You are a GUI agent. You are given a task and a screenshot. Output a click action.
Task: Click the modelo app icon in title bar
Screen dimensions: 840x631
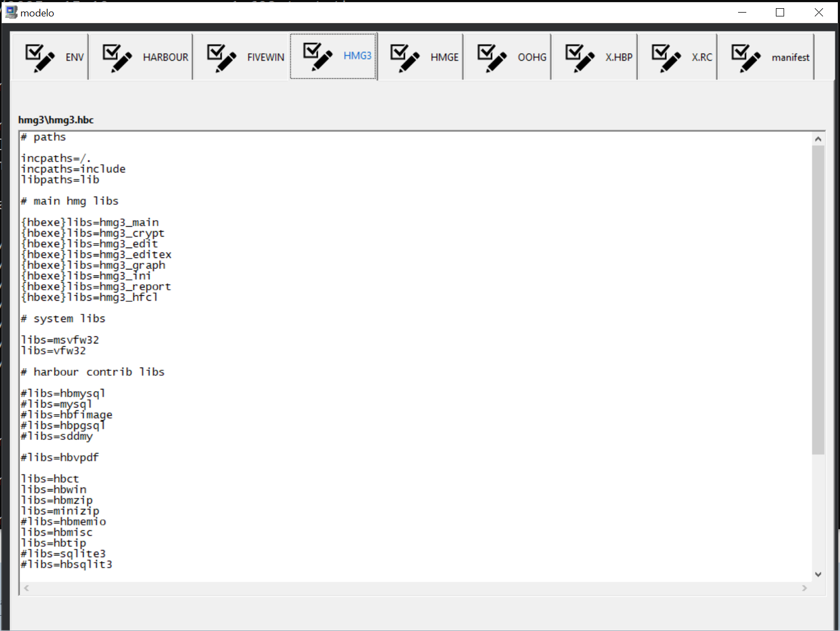pyautogui.click(x=11, y=12)
